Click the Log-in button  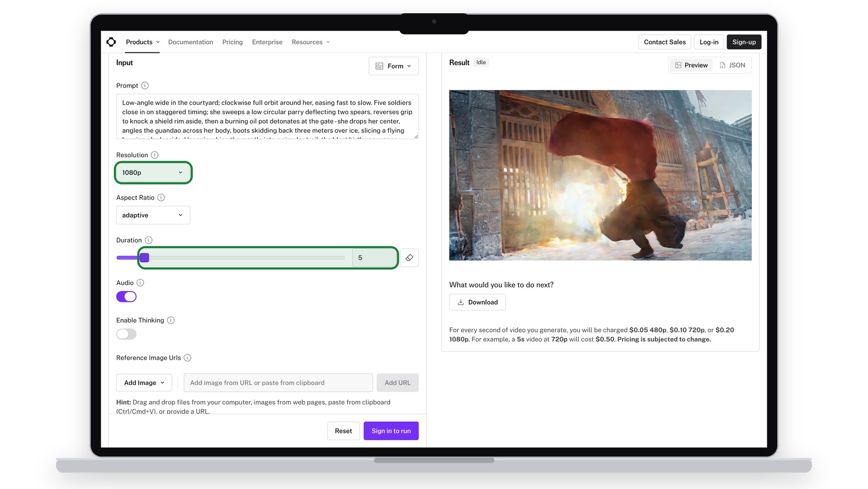tap(709, 42)
